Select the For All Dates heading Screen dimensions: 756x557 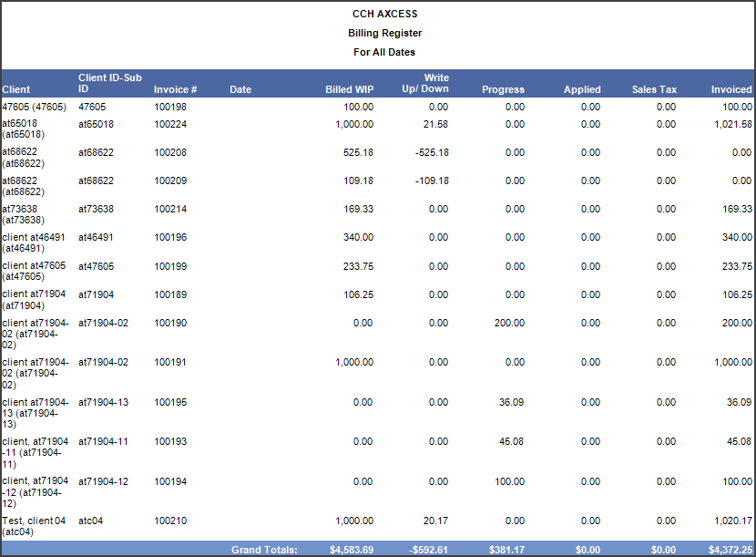coord(384,52)
